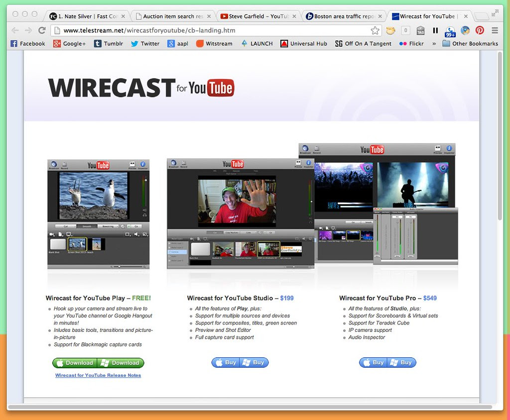Image resolution: width=510 pixels, height=420 pixels.
Task: Click the 'Audio Inspector' feature text
Action: (x=367, y=337)
